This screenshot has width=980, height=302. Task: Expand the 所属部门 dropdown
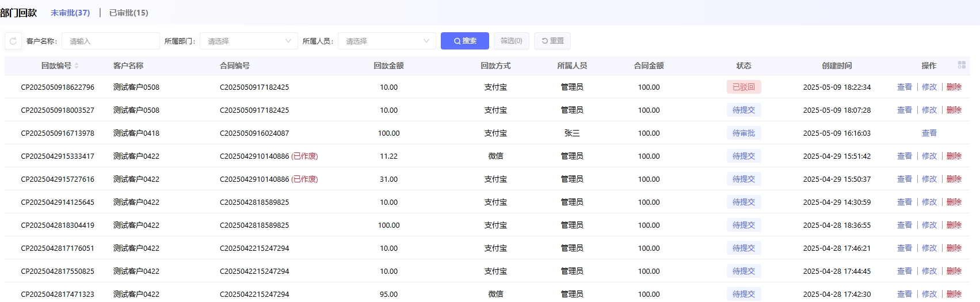pos(249,41)
